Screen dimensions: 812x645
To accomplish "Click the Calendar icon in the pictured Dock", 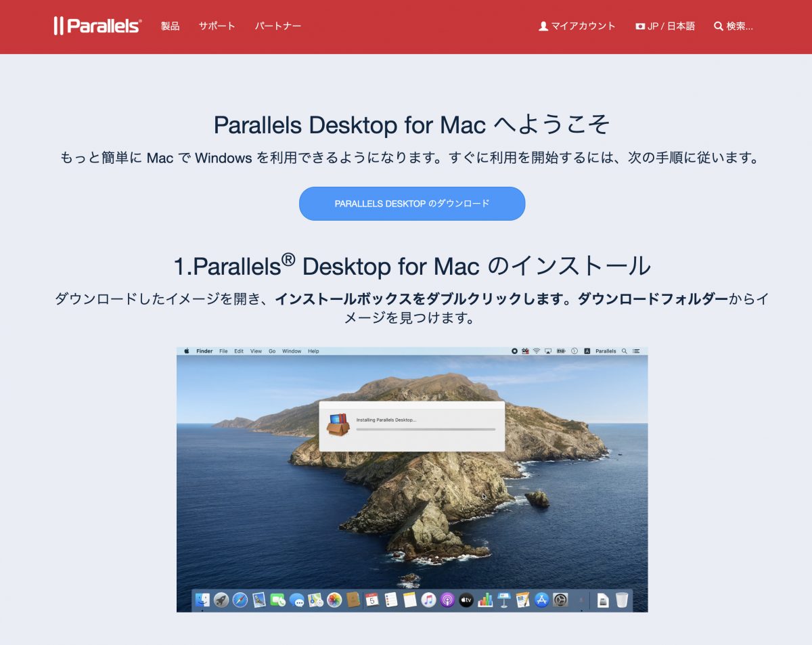I will [x=371, y=600].
